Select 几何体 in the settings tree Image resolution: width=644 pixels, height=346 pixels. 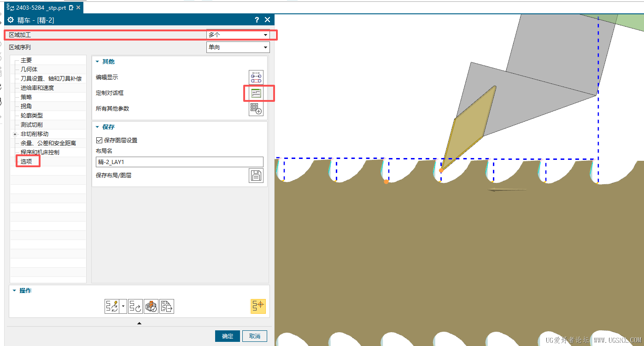pyautogui.click(x=29, y=70)
